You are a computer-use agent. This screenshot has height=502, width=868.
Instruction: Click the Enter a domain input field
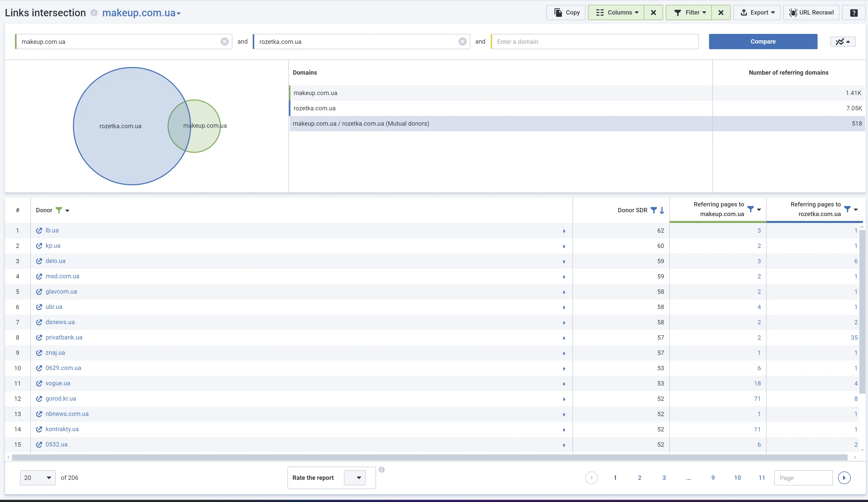click(x=595, y=42)
